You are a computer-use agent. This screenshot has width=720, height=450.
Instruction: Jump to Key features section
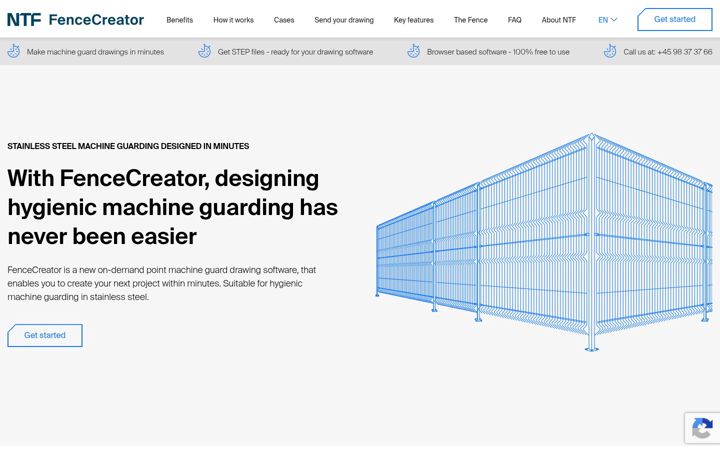413,20
